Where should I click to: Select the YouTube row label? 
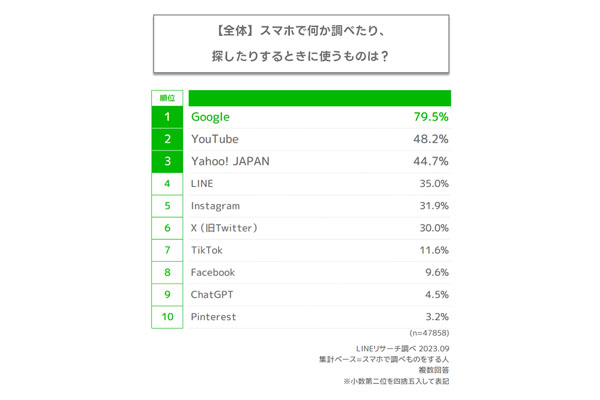pos(215,139)
